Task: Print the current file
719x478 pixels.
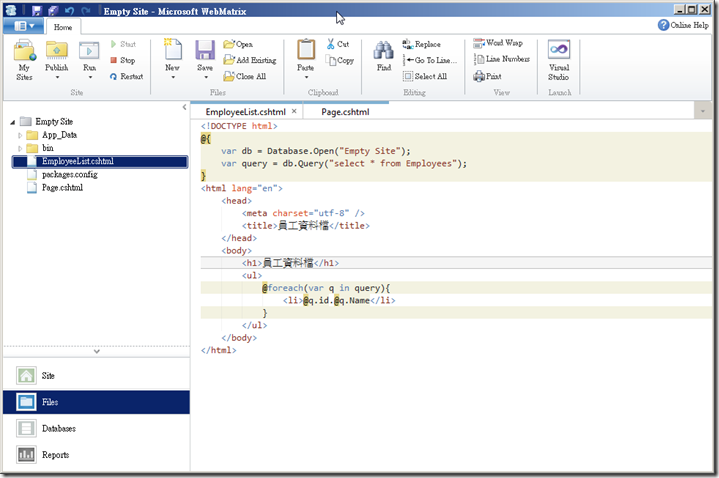Action: point(487,76)
